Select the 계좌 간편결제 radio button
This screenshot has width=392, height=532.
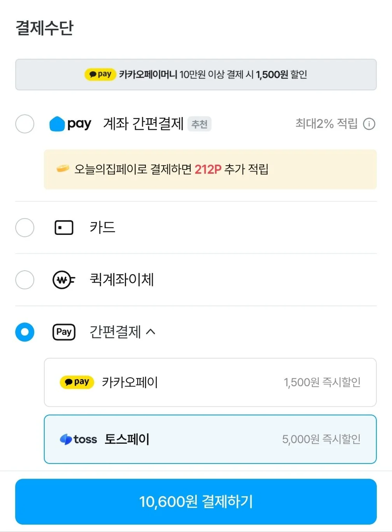pos(25,124)
